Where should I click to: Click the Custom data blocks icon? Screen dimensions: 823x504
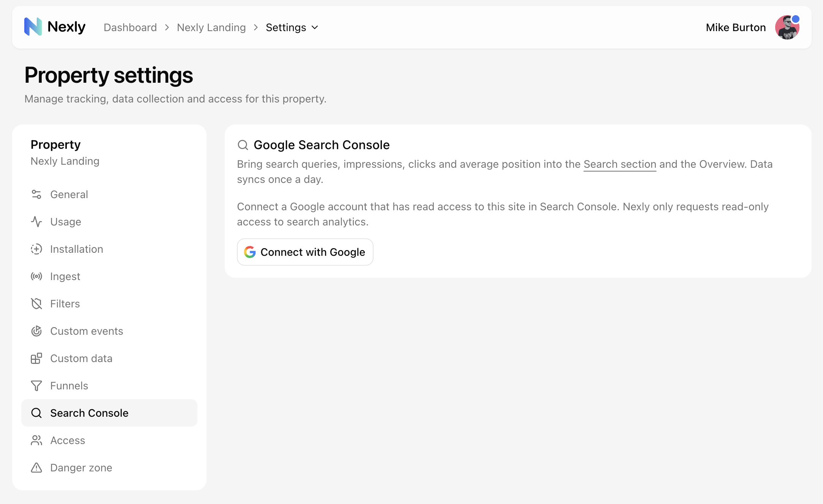36,358
